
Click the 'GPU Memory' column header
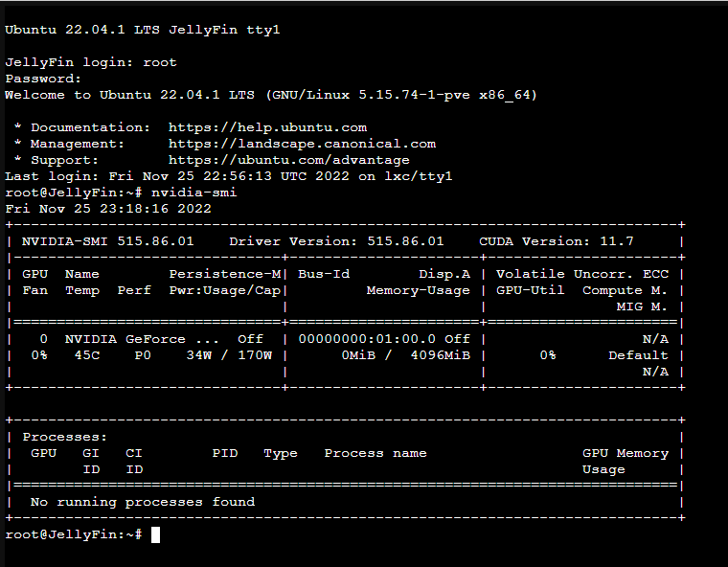pyautogui.click(x=626, y=453)
